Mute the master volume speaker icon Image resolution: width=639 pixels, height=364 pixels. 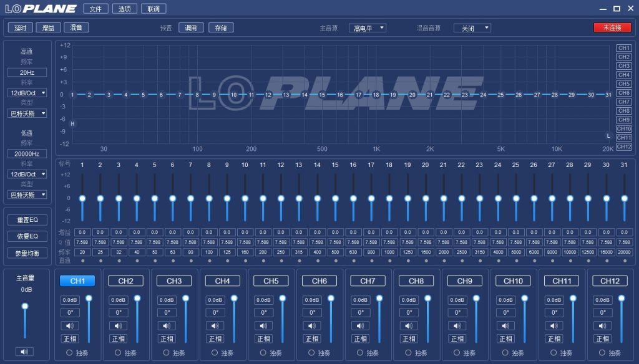click(x=24, y=352)
